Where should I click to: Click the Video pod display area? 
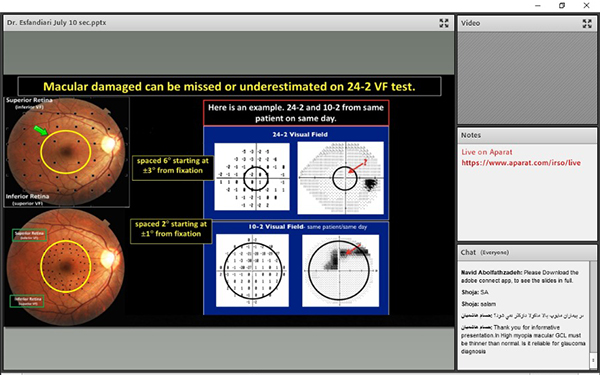(x=527, y=78)
